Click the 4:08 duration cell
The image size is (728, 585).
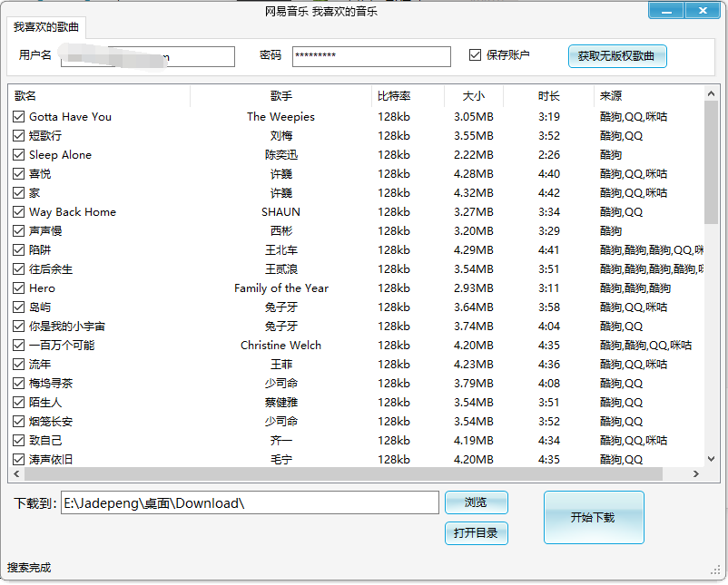(x=549, y=383)
